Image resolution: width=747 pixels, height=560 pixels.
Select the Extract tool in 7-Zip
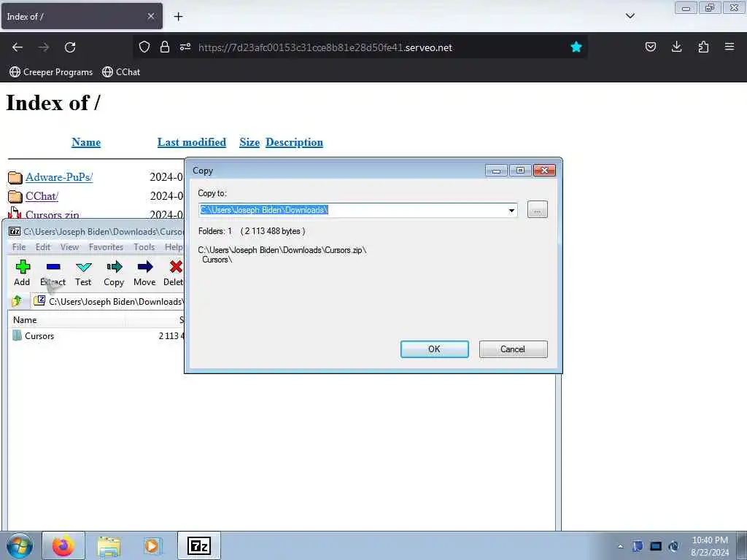tap(53, 273)
